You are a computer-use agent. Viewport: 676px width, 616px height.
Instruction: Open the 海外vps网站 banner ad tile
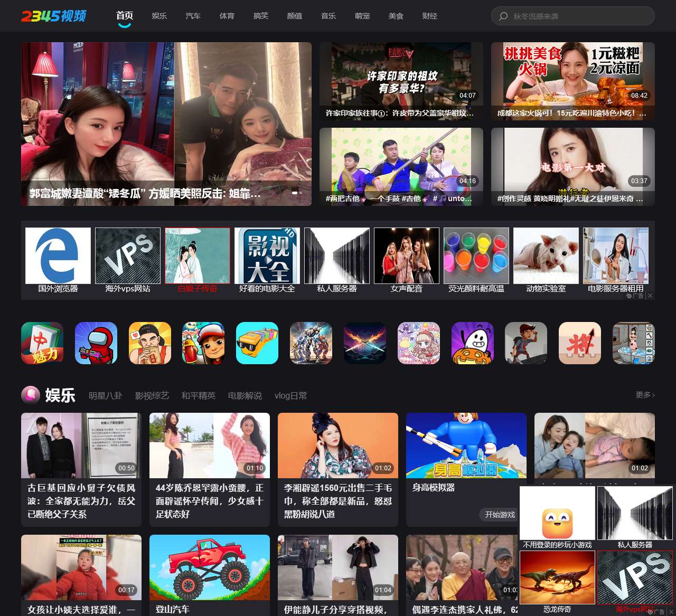128,260
